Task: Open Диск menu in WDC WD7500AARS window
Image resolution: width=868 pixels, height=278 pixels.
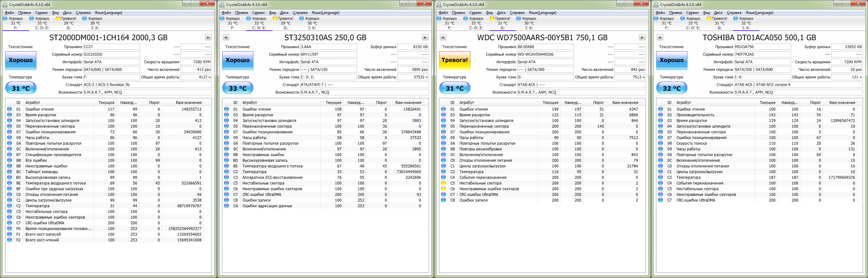Action: click(501, 13)
